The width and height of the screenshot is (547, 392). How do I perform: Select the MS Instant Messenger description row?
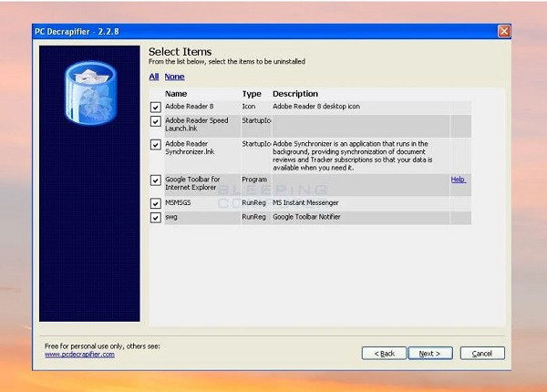311,203
